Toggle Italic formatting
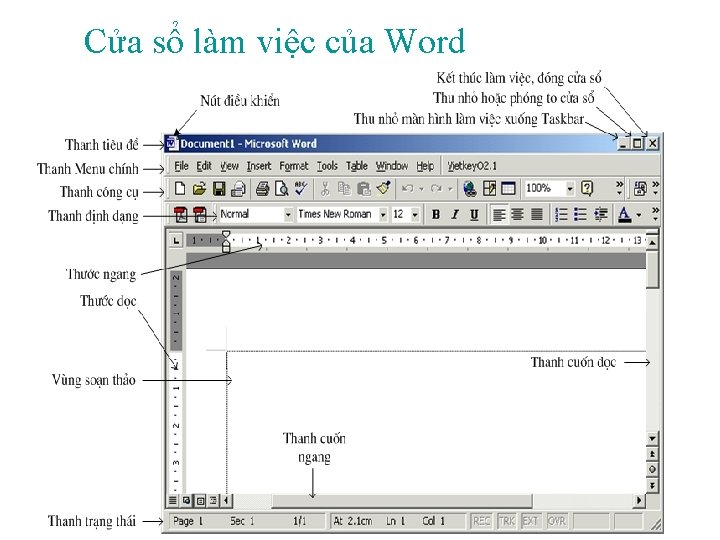Screen dimensions: 720x540 tap(455, 214)
